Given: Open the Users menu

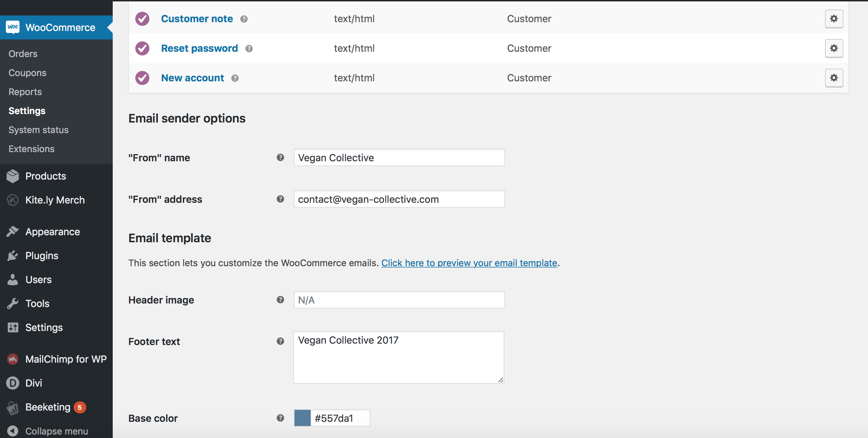Looking at the screenshot, I should coord(56,280).
